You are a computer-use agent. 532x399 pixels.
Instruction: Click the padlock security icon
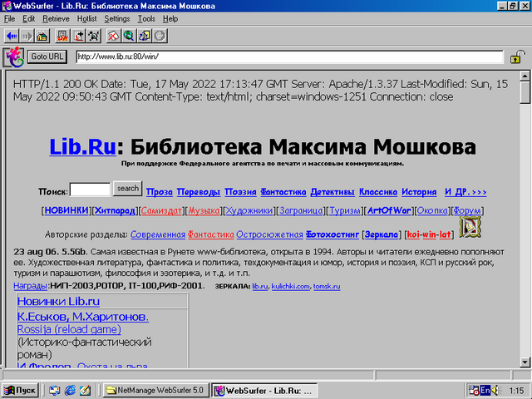(x=516, y=57)
